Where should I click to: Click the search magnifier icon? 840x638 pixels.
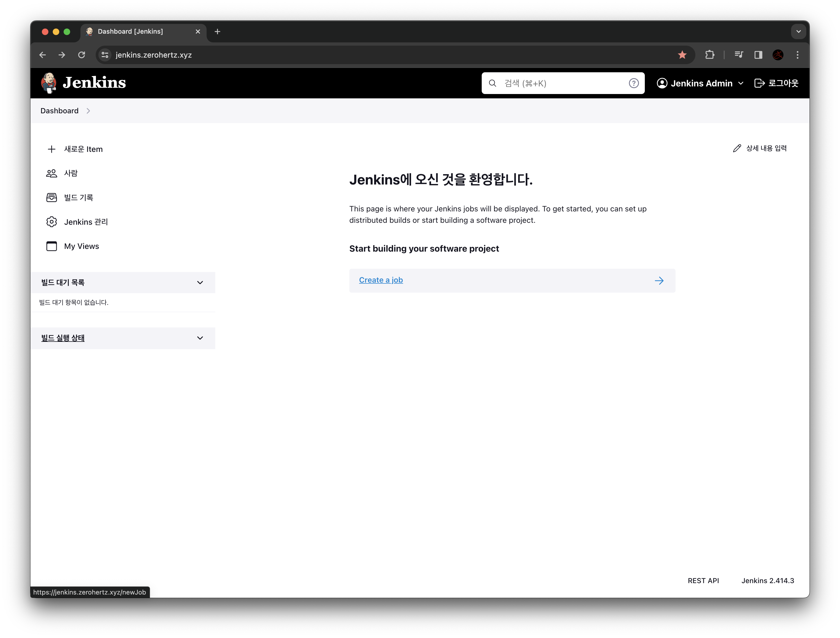pos(492,83)
